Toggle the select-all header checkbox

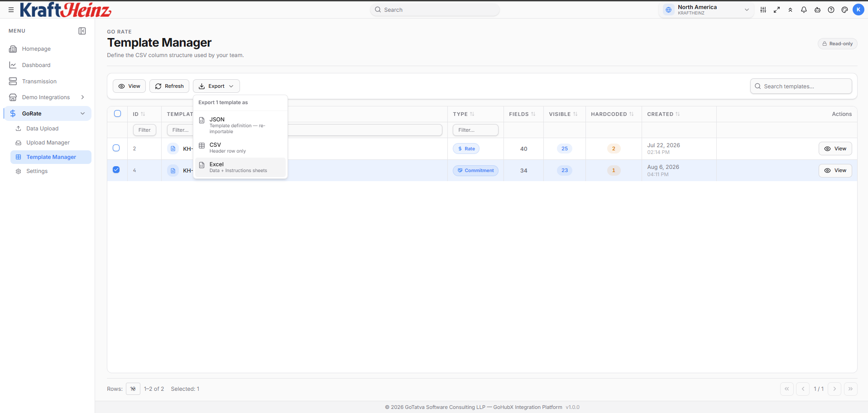pyautogui.click(x=118, y=114)
